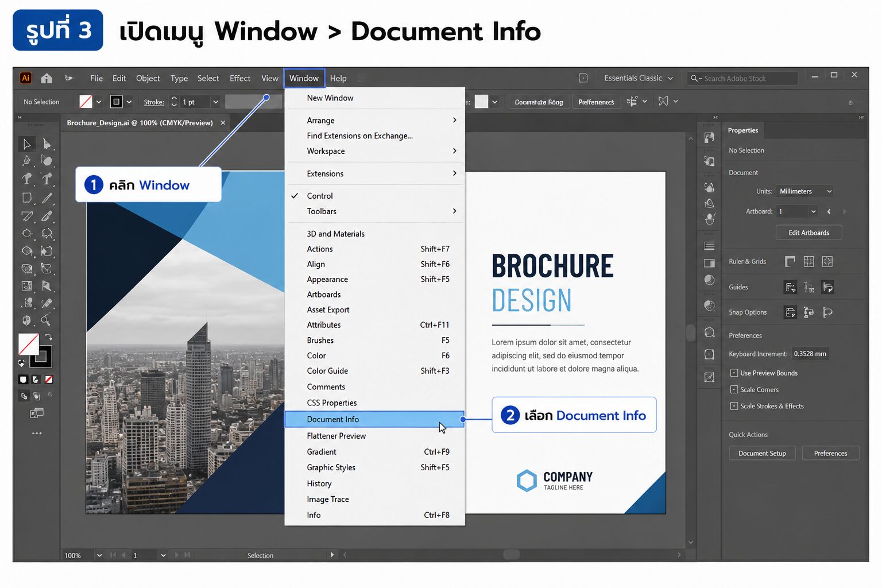Viewport: 882px width, 588px height.
Task: Click Edit Artboards button
Action: 808,233
